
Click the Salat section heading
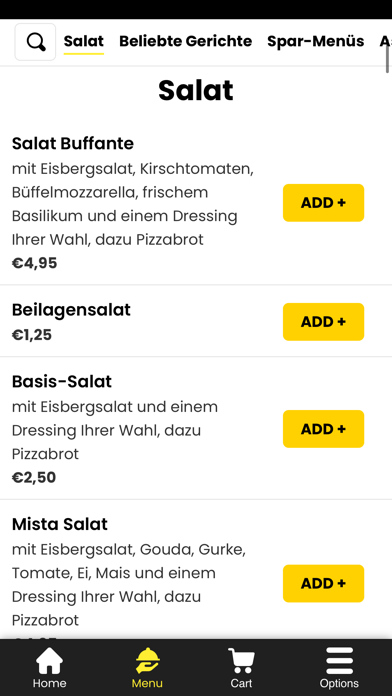[196, 91]
